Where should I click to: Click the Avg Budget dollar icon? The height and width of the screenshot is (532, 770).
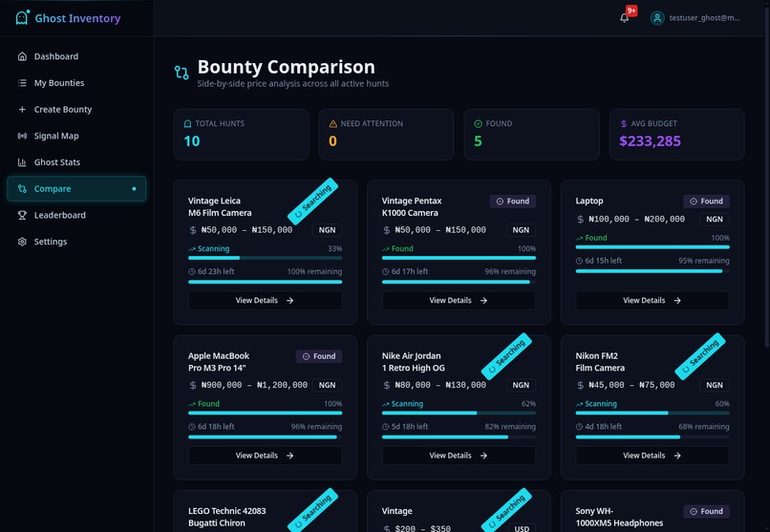(x=624, y=123)
